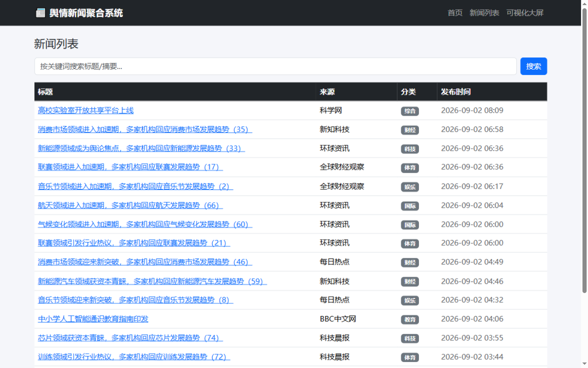
Task: Click the page's vertical scrollbar
Action: point(584,151)
